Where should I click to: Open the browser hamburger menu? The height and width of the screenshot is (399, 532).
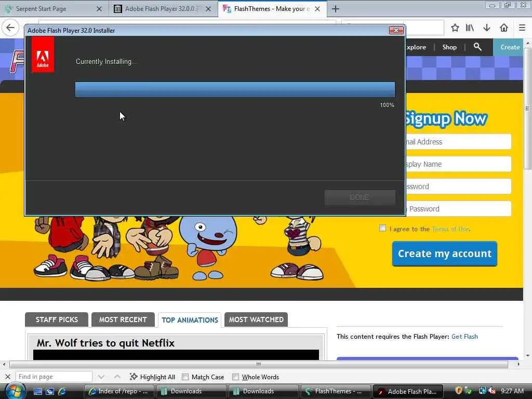[522, 28]
